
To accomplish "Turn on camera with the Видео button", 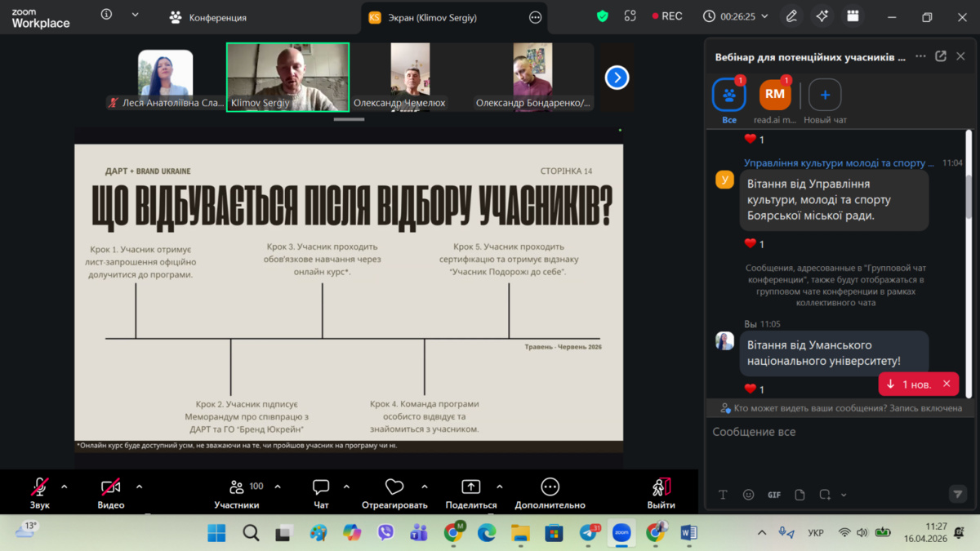I will tap(110, 487).
